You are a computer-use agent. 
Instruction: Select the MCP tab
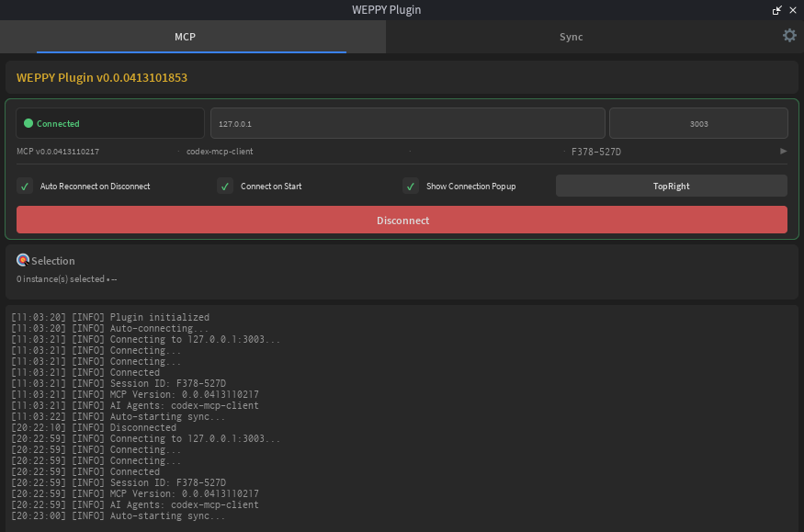(185, 37)
